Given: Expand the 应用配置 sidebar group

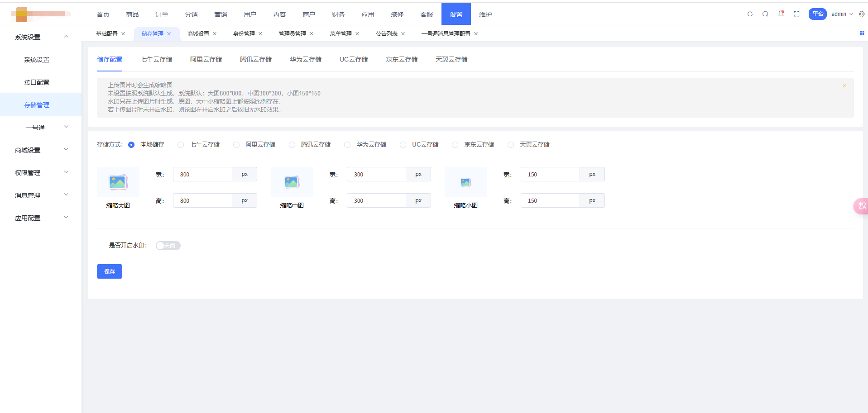Looking at the screenshot, I should pos(66,218).
